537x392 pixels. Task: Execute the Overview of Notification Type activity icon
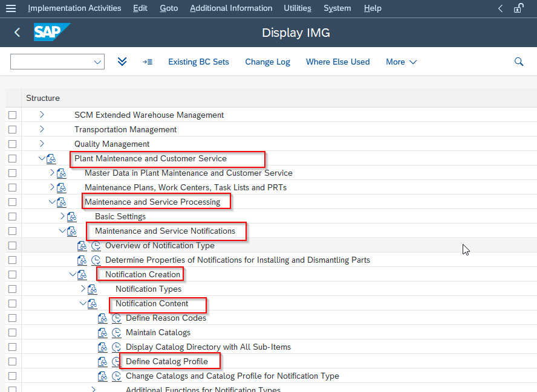(x=96, y=246)
